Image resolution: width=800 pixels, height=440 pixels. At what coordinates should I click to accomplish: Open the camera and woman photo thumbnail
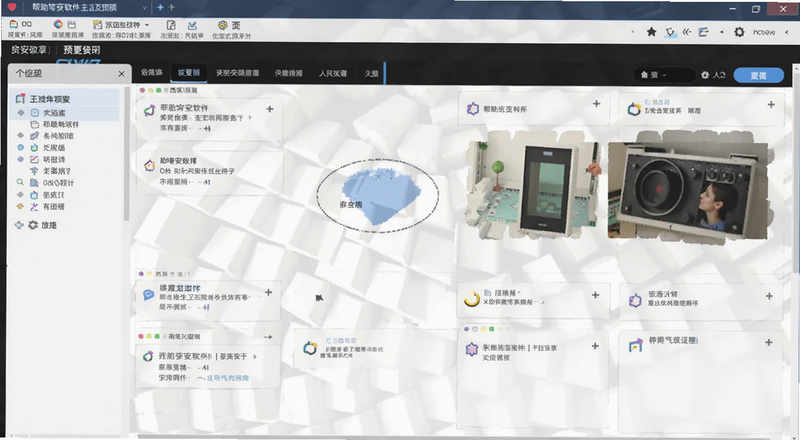tap(688, 190)
